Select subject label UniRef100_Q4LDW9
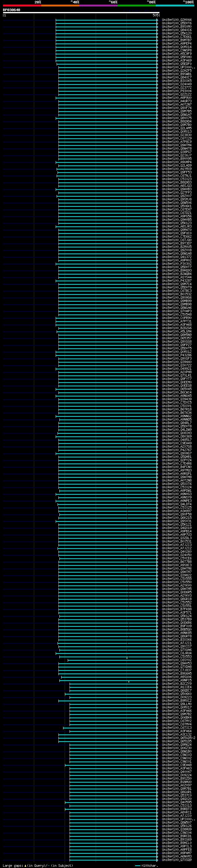Image resolution: width=197 pixels, height=868 pixels. 177,430
